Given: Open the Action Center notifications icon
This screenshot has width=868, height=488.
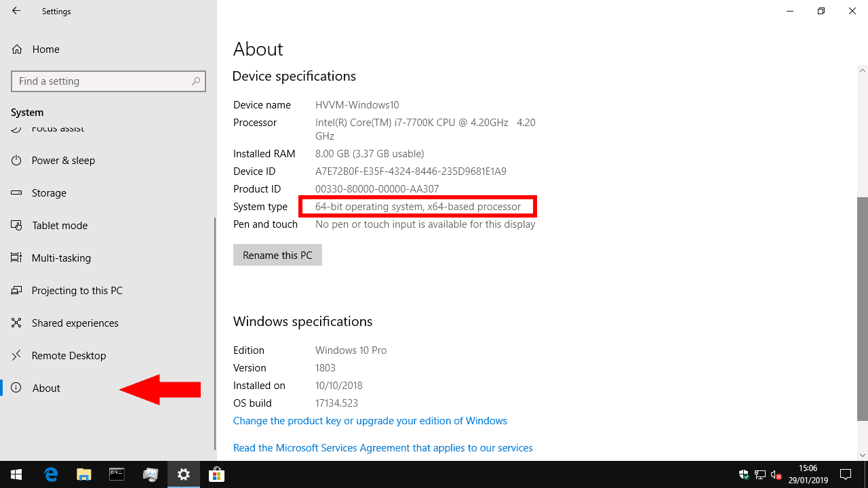Looking at the screenshot, I should click(x=846, y=474).
